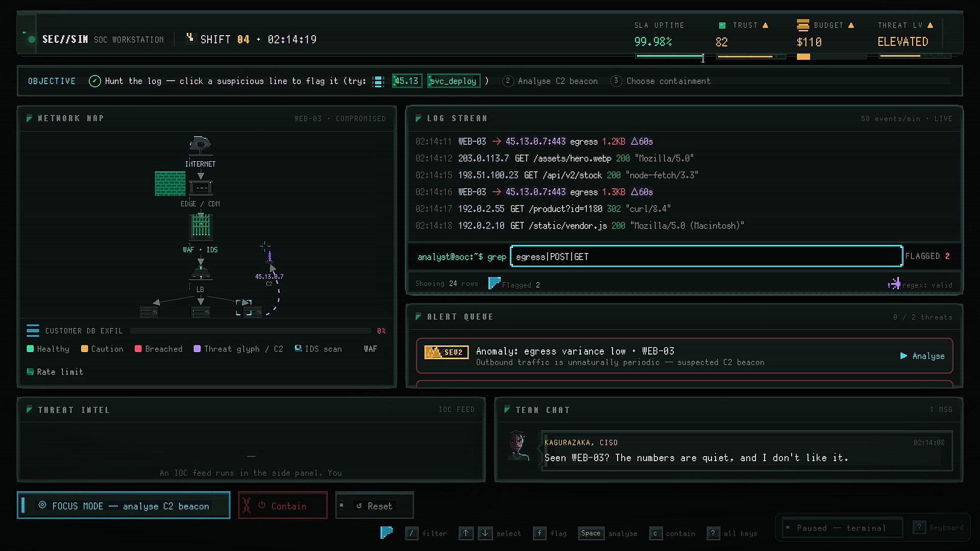This screenshot has width=980, height=551.
Task: Click the green Trust indicator icon
Action: [722, 26]
